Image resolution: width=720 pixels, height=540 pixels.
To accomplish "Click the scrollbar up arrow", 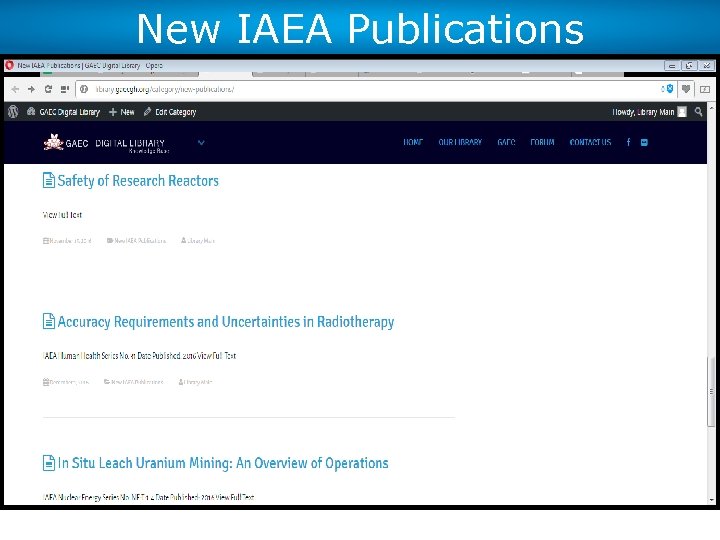I will 711,108.
